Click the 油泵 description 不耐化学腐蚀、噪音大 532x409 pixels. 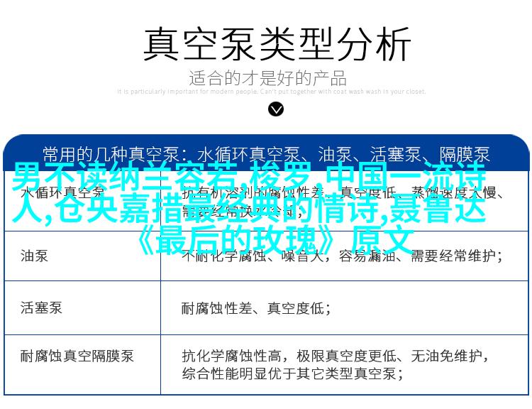point(342,256)
